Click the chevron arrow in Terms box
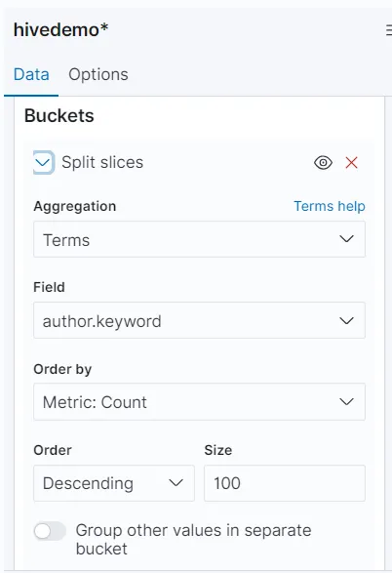The height and width of the screenshot is (573, 392). pyautogui.click(x=346, y=239)
